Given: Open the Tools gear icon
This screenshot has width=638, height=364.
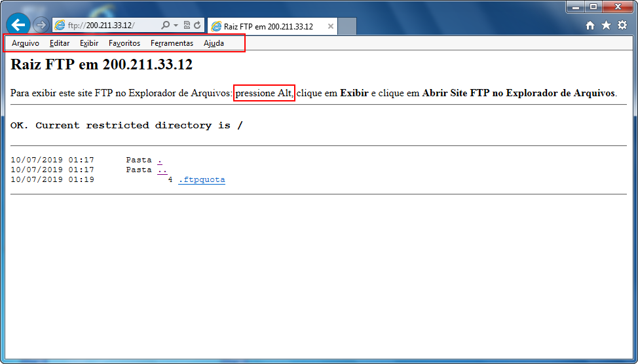Looking at the screenshot, I should coord(622,26).
